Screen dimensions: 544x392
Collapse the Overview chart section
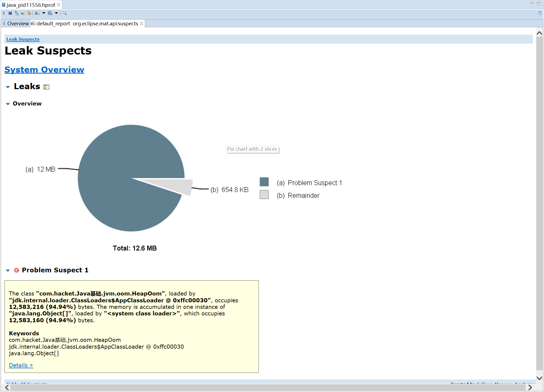pyautogui.click(x=8, y=104)
